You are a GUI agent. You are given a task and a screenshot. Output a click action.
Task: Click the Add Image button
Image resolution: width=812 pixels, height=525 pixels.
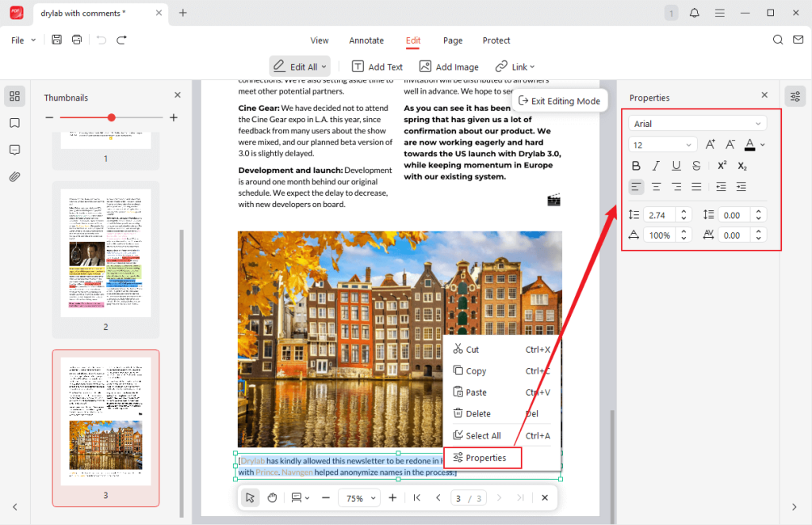click(x=448, y=66)
